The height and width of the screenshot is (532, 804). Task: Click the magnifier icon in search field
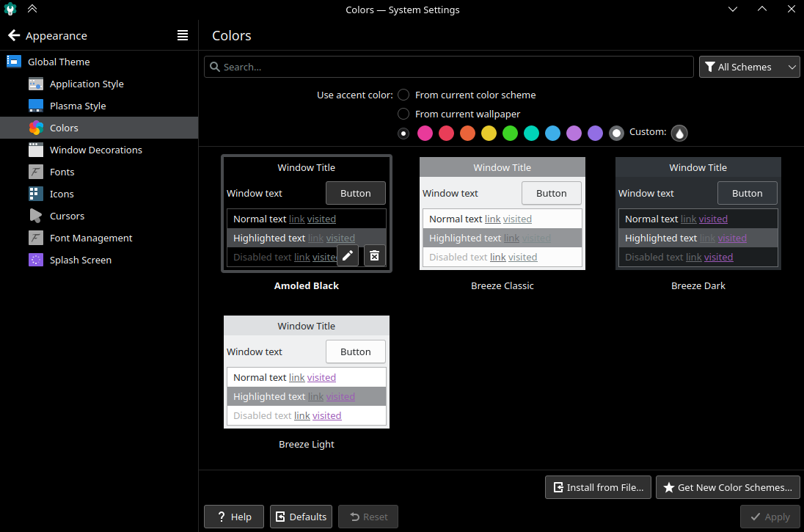[x=216, y=68]
